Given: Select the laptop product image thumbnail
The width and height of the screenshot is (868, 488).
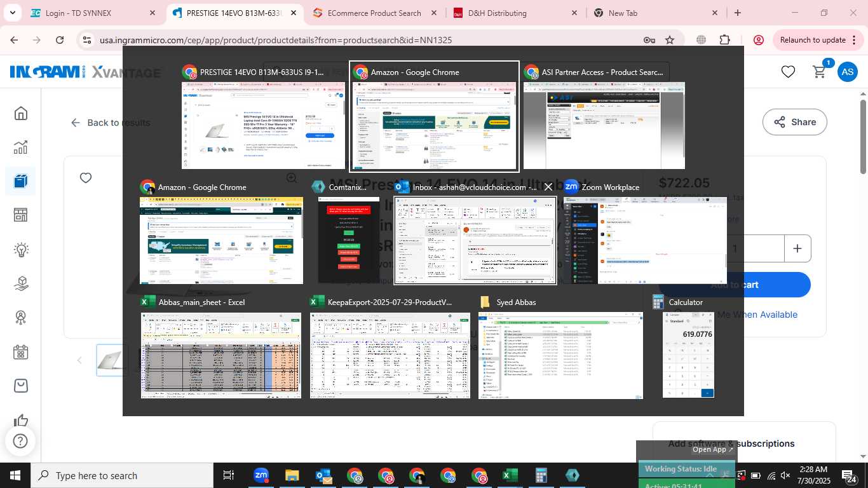Looking at the screenshot, I should coord(112,360).
